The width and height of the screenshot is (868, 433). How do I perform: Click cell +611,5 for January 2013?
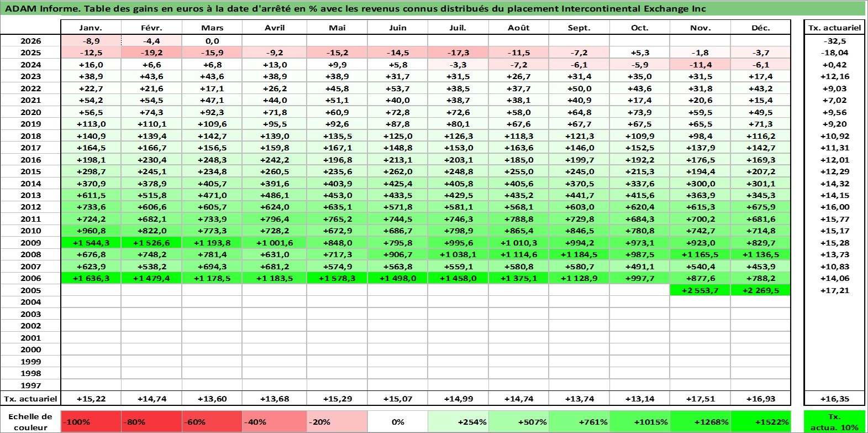pyautogui.click(x=91, y=195)
